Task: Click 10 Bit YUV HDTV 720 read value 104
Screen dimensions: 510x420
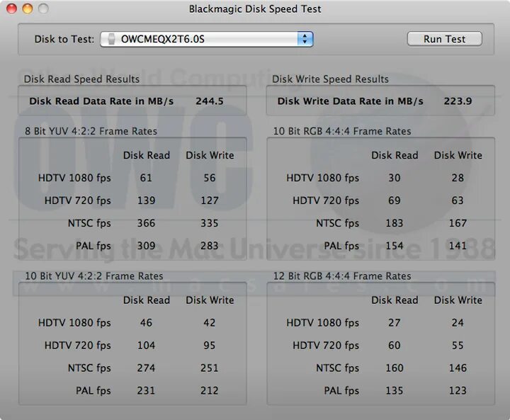Action: tap(146, 345)
